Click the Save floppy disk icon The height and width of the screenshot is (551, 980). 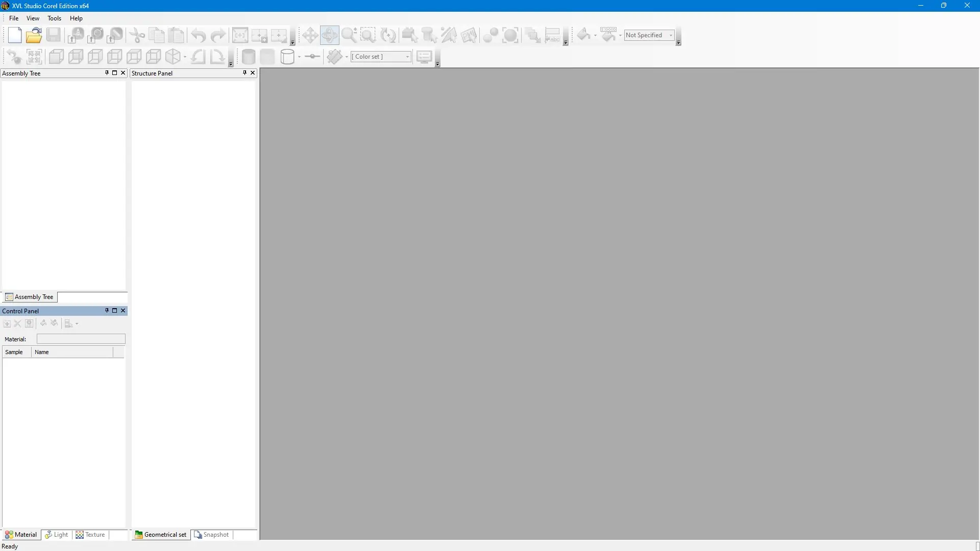click(x=53, y=35)
